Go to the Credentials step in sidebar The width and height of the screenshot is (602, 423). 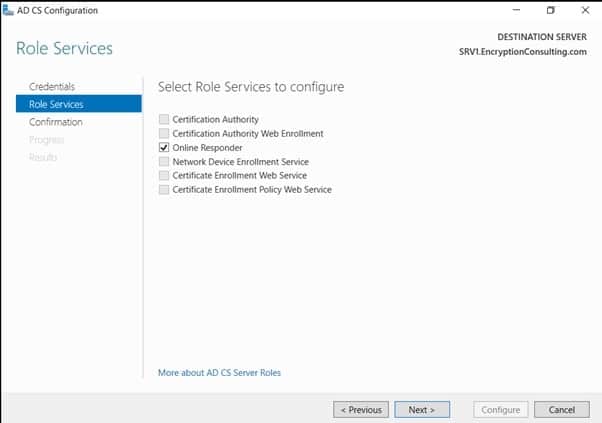pos(52,87)
